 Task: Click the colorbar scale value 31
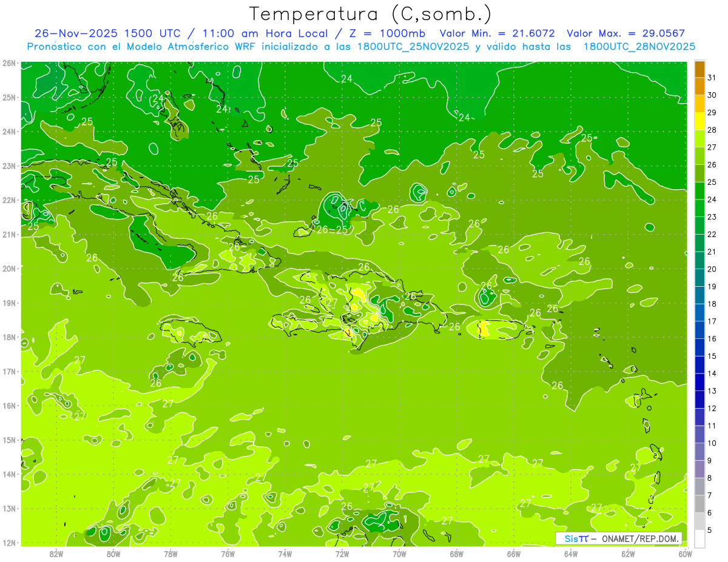pyautogui.click(x=712, y=78)
